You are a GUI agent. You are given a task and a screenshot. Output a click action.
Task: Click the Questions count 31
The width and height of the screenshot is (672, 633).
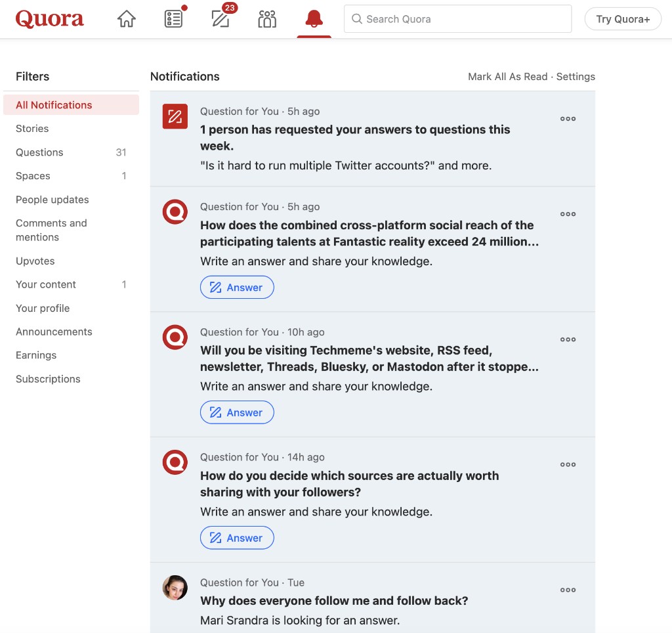[x=121, y=152]
